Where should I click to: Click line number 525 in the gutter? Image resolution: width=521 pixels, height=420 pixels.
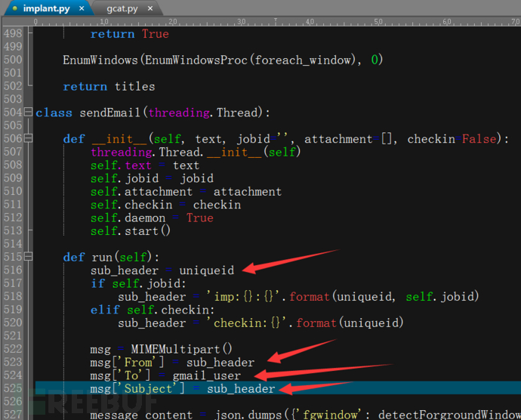click(13, 388)
